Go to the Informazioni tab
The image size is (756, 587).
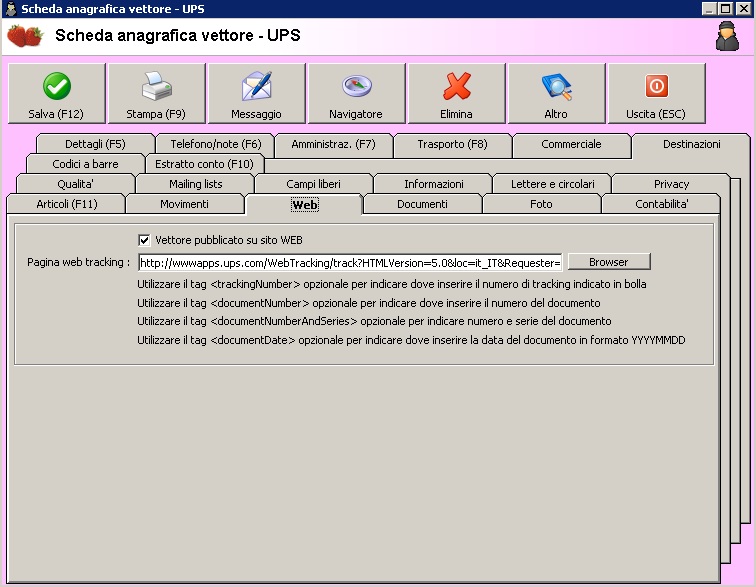pyautogui.click(x=433, y=184)
